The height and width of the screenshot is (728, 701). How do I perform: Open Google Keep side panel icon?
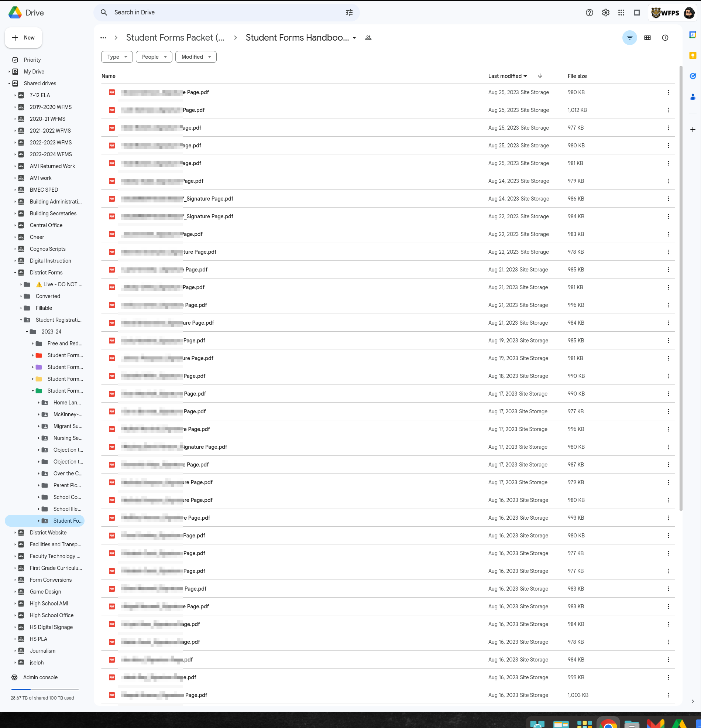pos(693,55)
